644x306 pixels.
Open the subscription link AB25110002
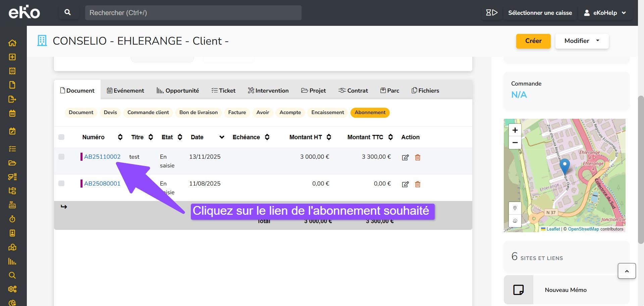pos(102,157)
